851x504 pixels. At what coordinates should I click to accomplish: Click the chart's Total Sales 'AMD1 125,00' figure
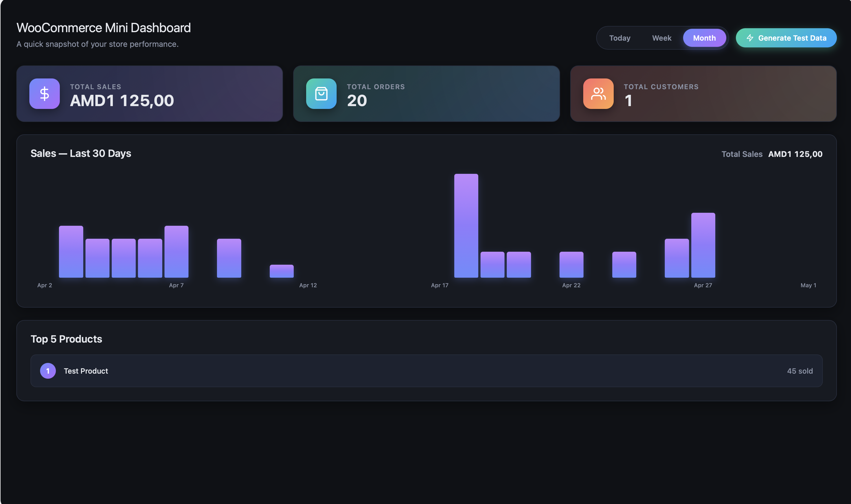coord(795,154)
